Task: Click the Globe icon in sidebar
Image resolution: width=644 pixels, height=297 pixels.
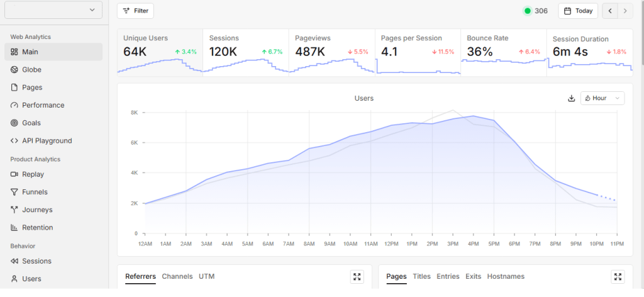Action: (14, 70)
